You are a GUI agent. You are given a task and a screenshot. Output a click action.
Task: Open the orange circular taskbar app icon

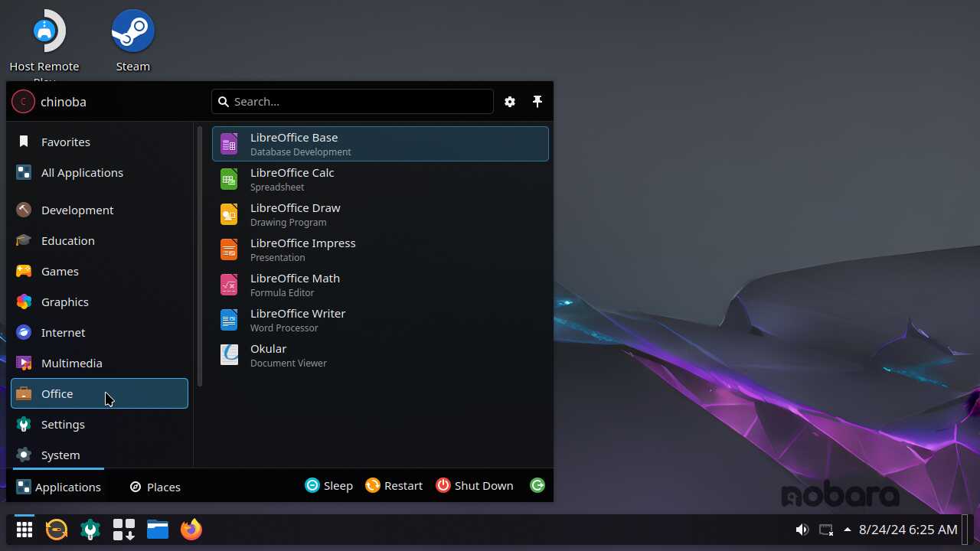click(x=57, y=529)
